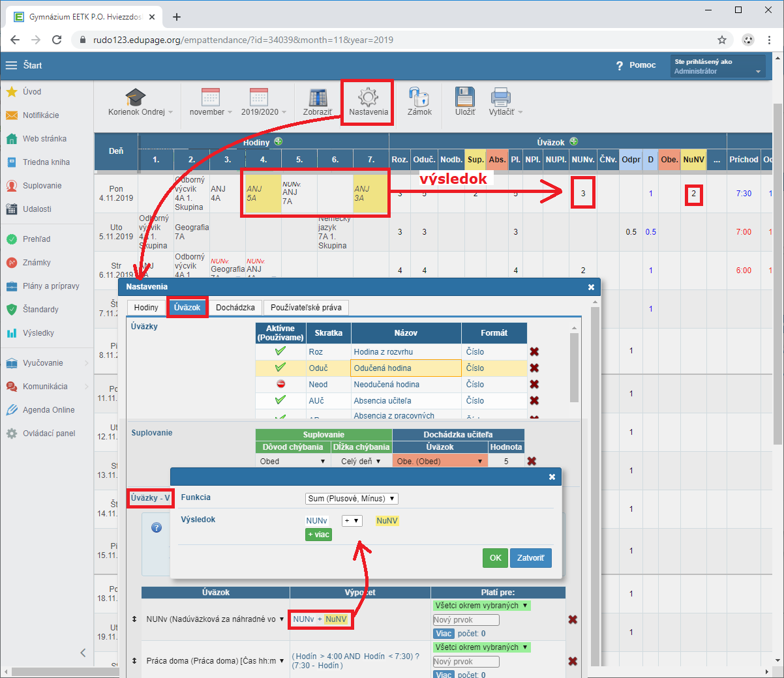784x678 pixels.
Task: Click the green + viac button
Action: pos(318,535)
